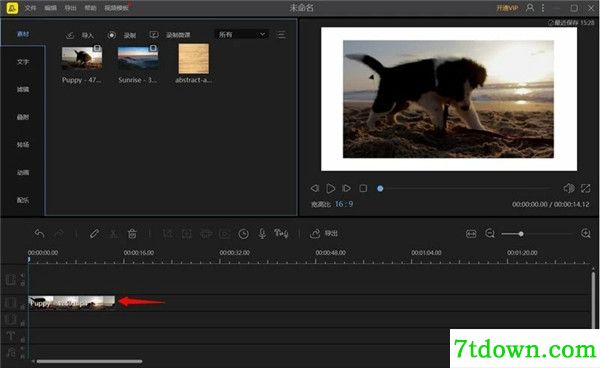Switch to the 动画 (Animation) tab
Viewport: 600px width, 368px height.
(x=23, y=173)
